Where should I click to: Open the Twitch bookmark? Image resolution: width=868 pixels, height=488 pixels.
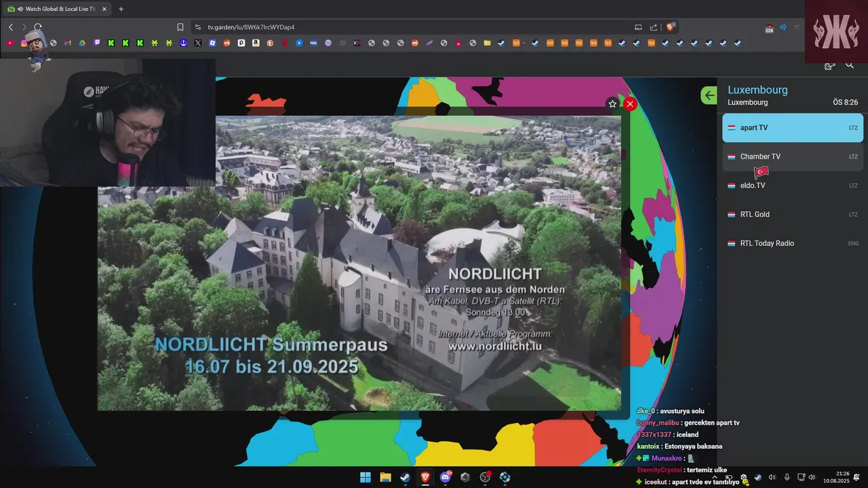pos(97,43)
